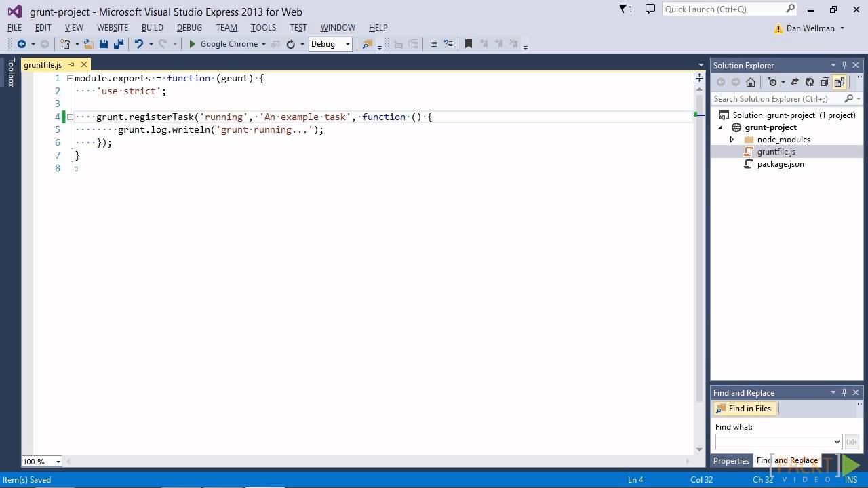Open the zoom level dropdown showing 100 %
Image resolution: width=868 pixels, height=488 pixels.
coord(58,462)
